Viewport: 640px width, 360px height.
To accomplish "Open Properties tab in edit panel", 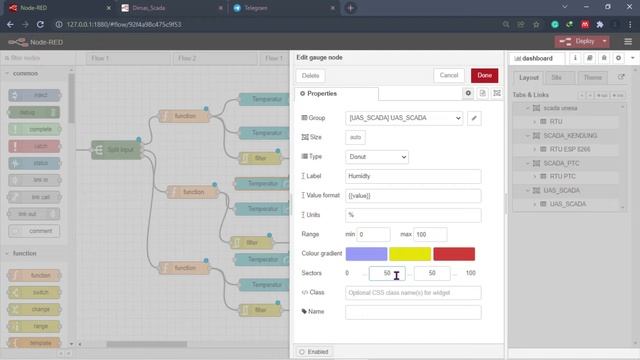I will tap(336, 93).
